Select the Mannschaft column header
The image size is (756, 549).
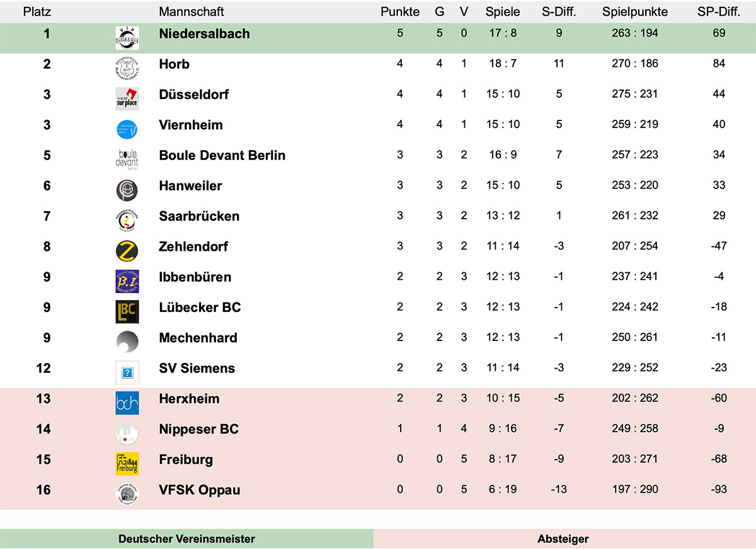click(192, 12)
